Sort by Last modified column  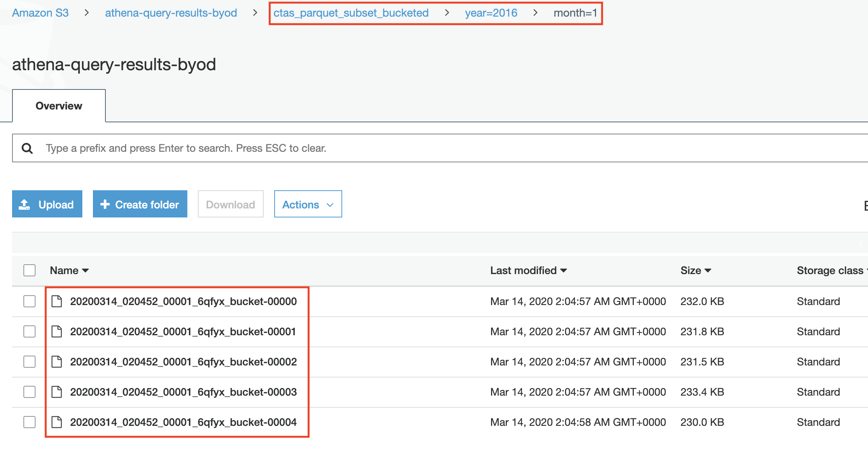click(x=528, y=270)
